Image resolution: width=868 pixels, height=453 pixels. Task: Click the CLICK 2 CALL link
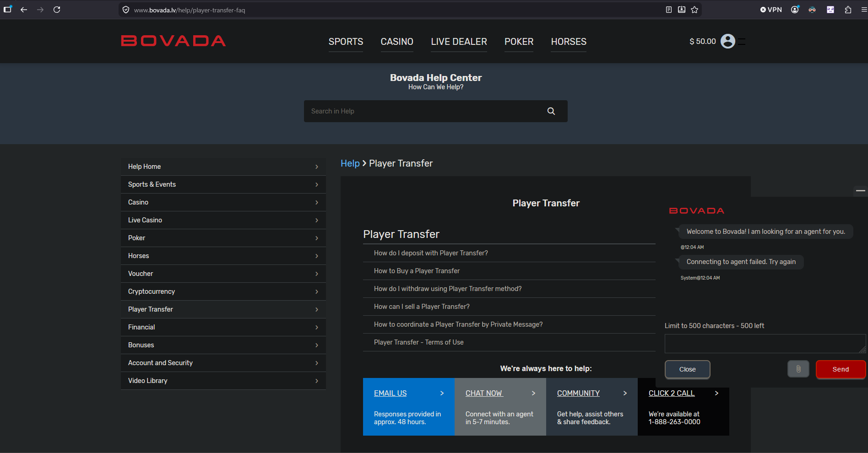tap(672, 393)
